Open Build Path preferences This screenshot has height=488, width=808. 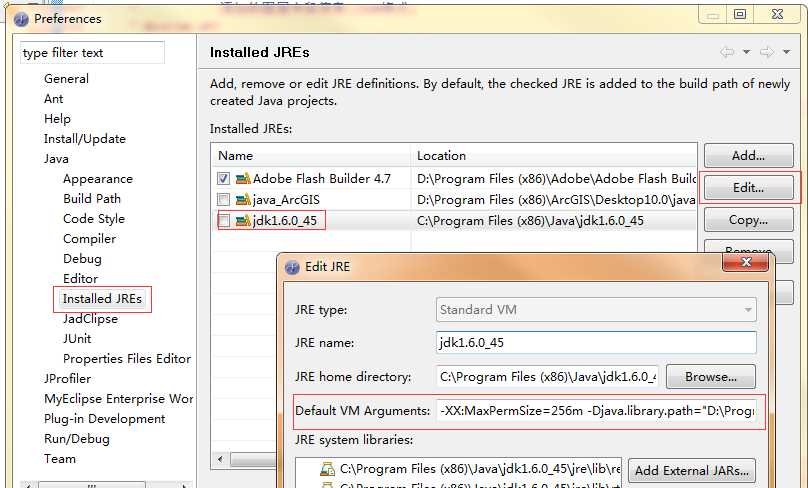pyautogui.click(x=92, y=199)
